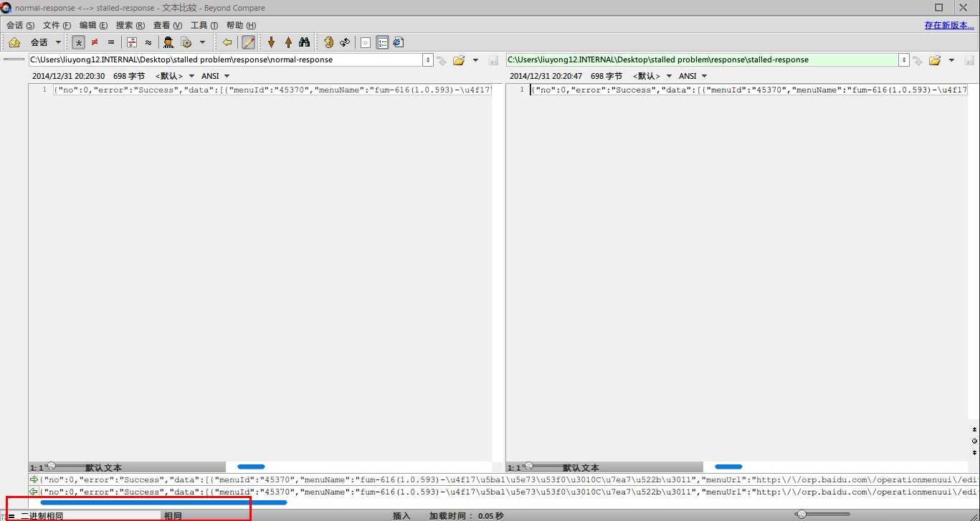Toggle the line details view icon
The image size is (980, 521).
click(382, 42)
